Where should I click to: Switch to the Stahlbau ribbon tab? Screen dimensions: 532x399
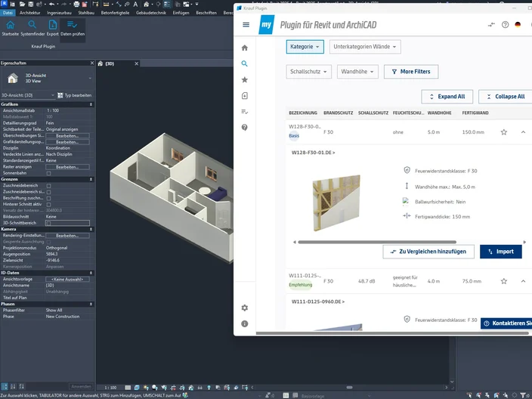86,13
